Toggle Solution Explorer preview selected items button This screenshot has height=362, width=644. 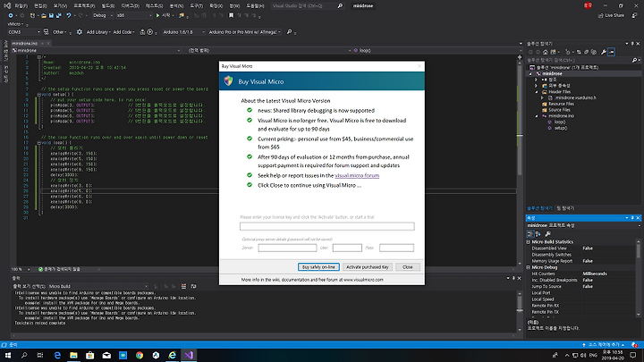611,52
